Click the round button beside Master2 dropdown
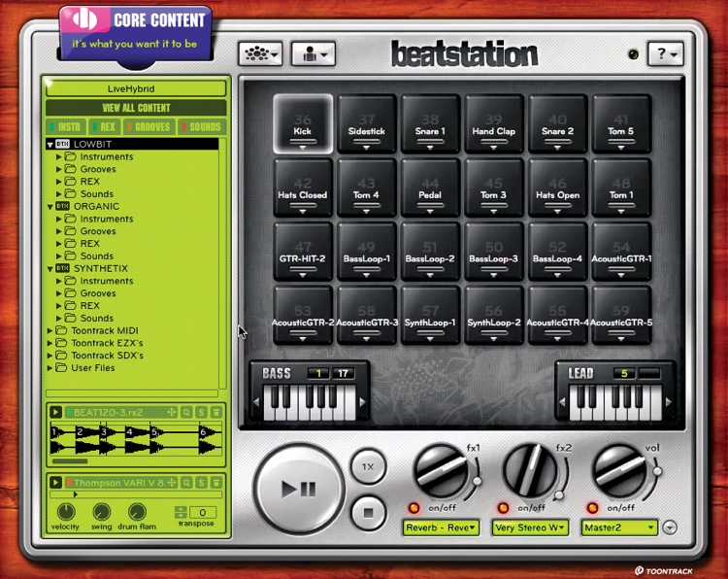The image size is (728, 579). click(670, 528)
